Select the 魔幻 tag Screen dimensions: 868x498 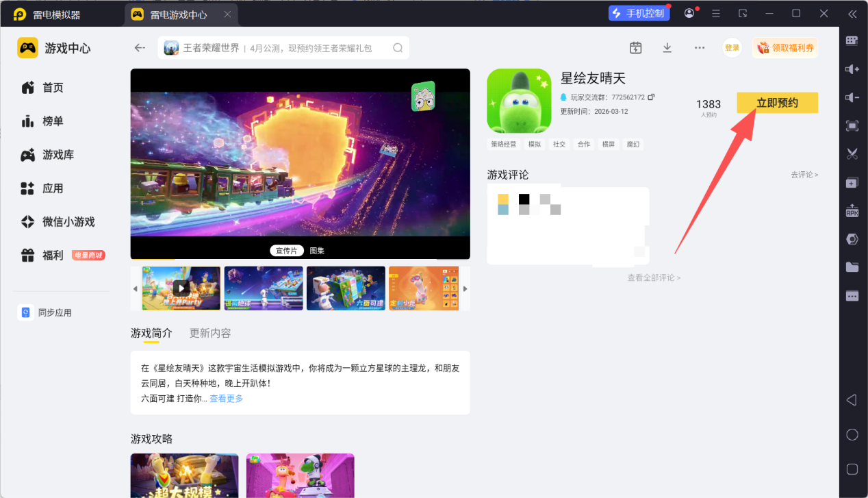point(633,145)
